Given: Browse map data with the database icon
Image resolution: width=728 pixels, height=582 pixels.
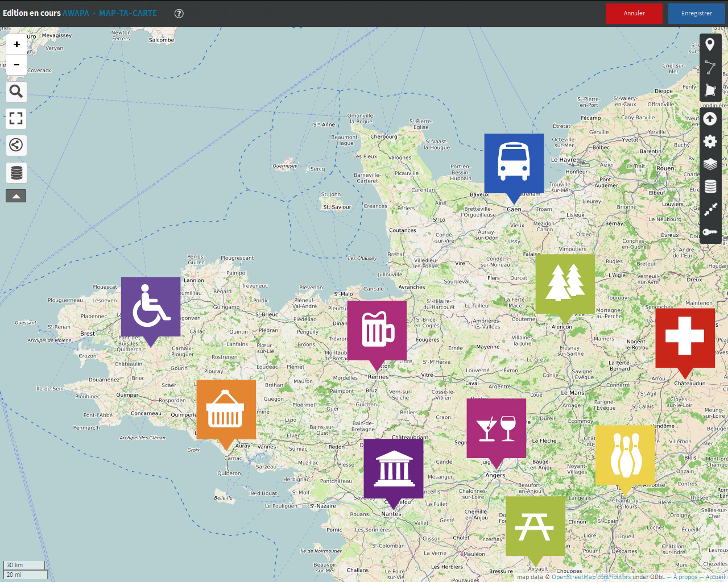Looking at the screenshot, I should tap(16, 172).
